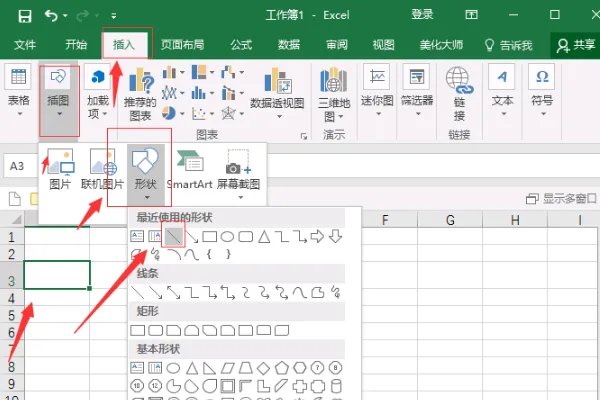
Task: Open the 美化大师 tab
Action: 441,45
